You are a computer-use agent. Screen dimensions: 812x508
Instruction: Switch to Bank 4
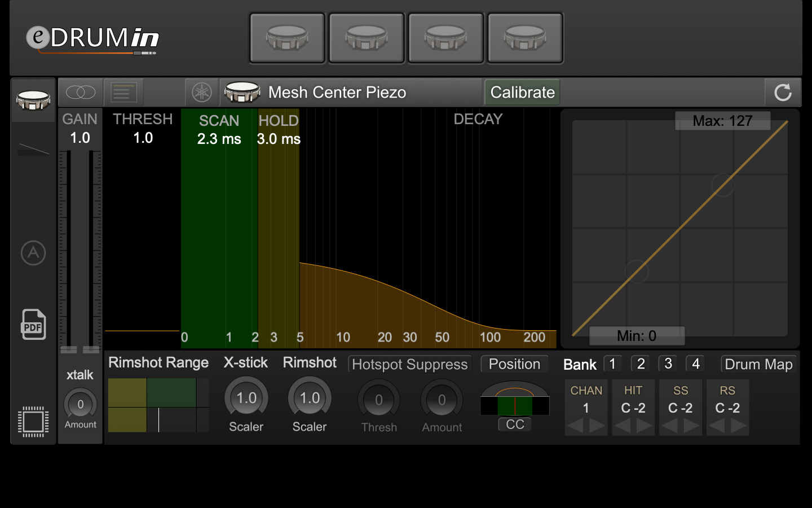click(696, 364)
